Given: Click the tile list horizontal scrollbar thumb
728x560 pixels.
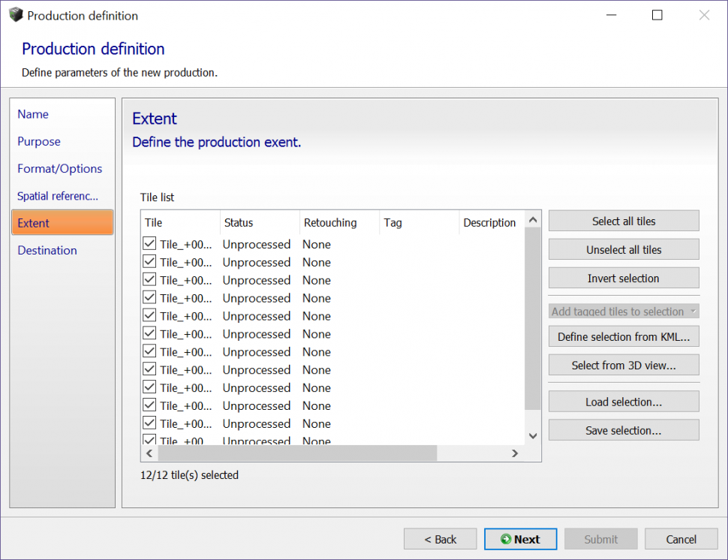Looking at the screenshot, I should (298, 453).
